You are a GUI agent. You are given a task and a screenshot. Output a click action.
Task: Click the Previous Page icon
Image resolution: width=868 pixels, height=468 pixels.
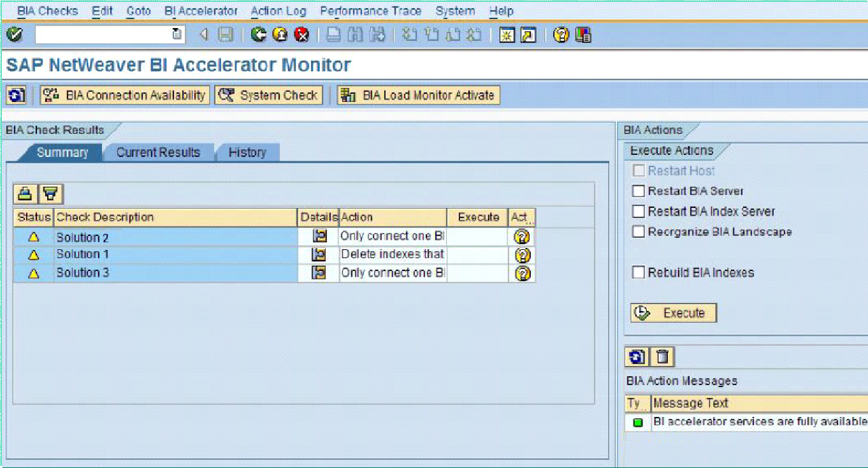pyautogui.click(x=431, y=34)
